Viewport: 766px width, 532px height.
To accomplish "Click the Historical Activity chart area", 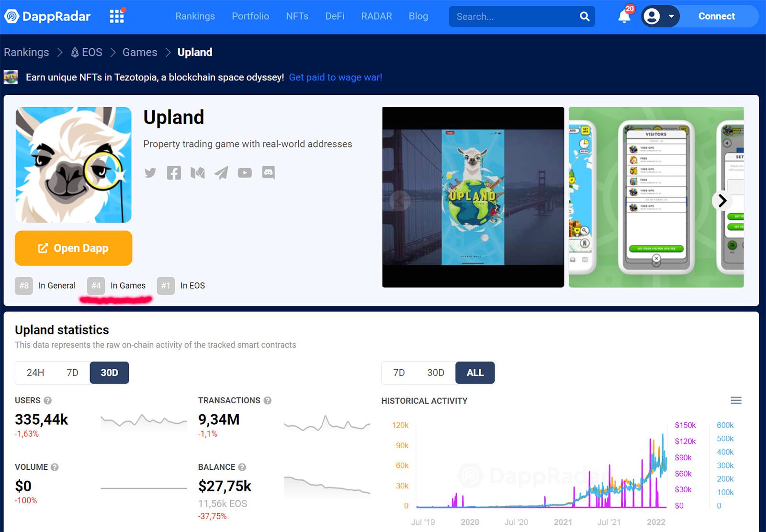I will tap(541, 467).
